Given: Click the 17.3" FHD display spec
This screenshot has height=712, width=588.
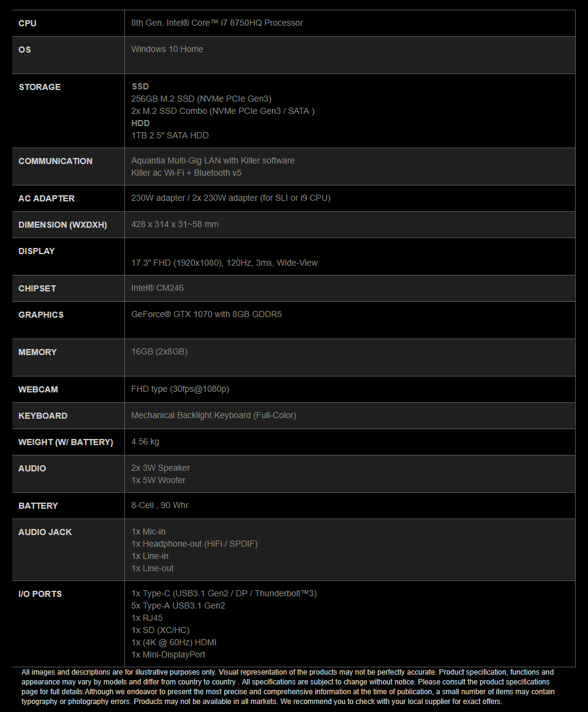Looking at the screenshot, I should [x=224, y=263].
